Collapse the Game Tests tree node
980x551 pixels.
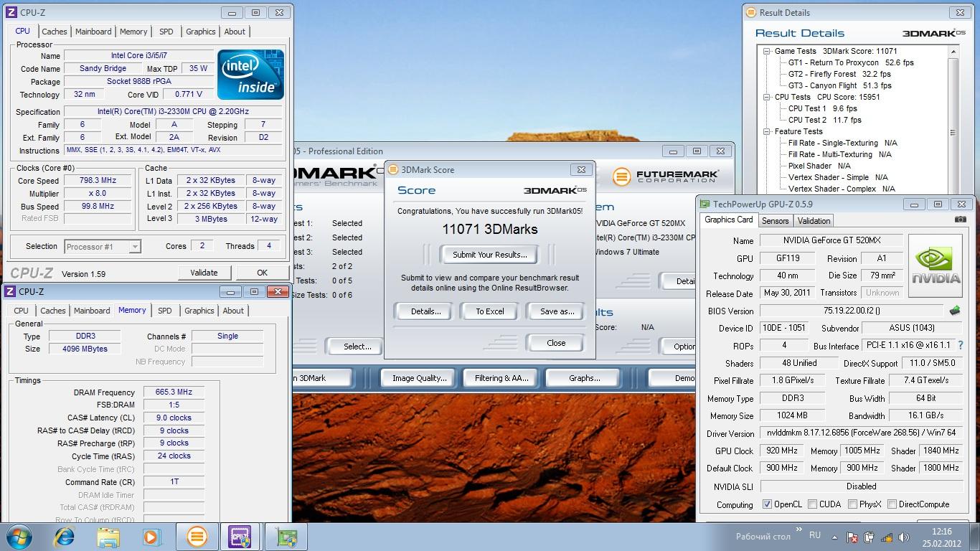[x=767, y=51]
